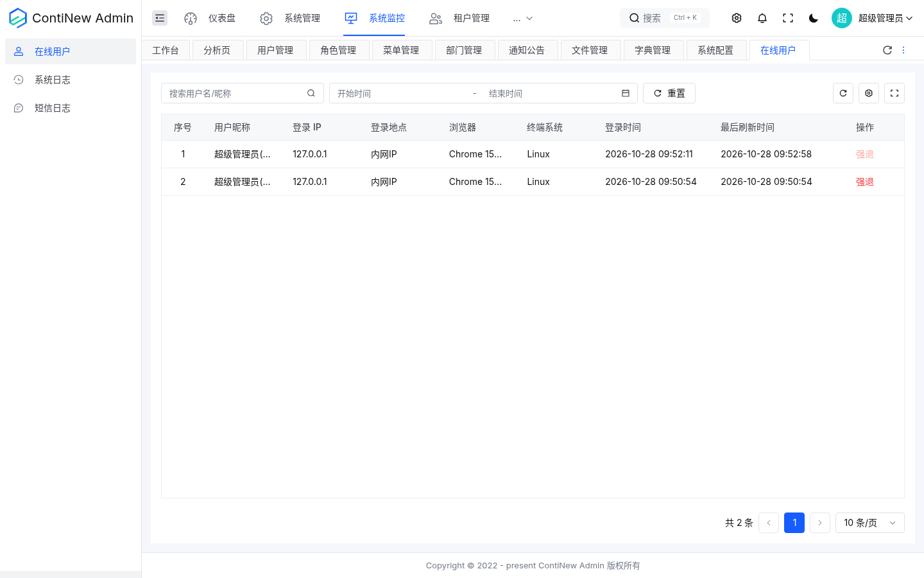
Task: Switch to the 用户管理 tab
Action: point(275,50)
